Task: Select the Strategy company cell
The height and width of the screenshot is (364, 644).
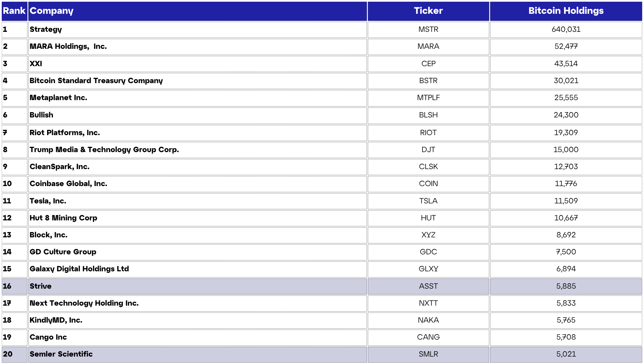Action: (46, 30)
